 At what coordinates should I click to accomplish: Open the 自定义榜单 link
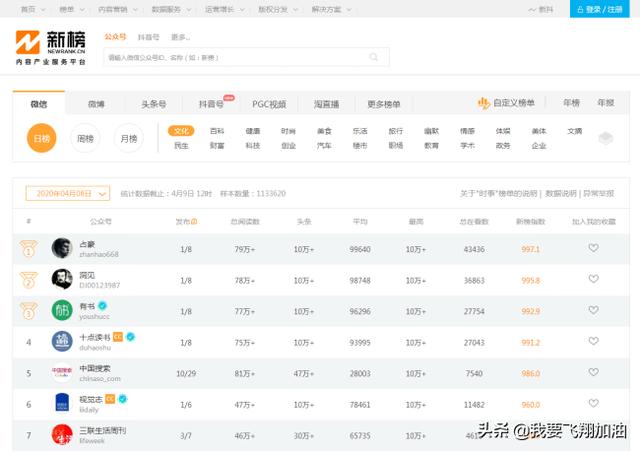pos(514,103)
